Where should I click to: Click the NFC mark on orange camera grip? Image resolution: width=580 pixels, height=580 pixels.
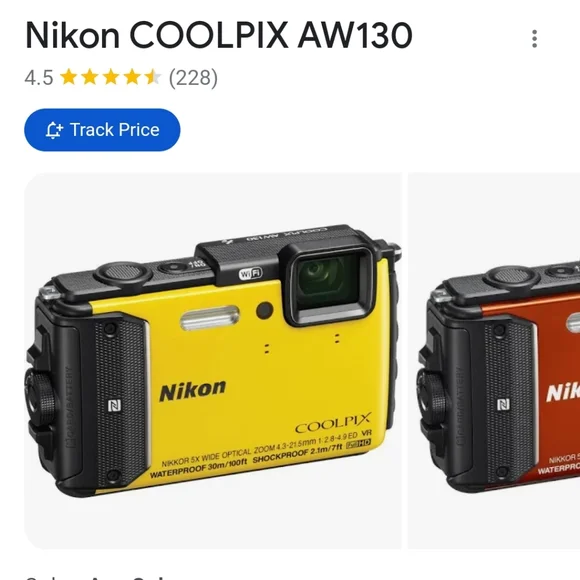pos(503,404)
